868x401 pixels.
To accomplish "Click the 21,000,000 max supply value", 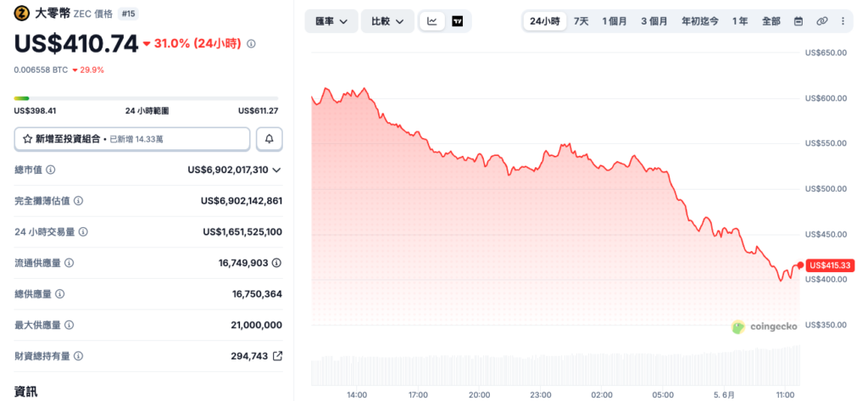I will click(x=256, y=325).
